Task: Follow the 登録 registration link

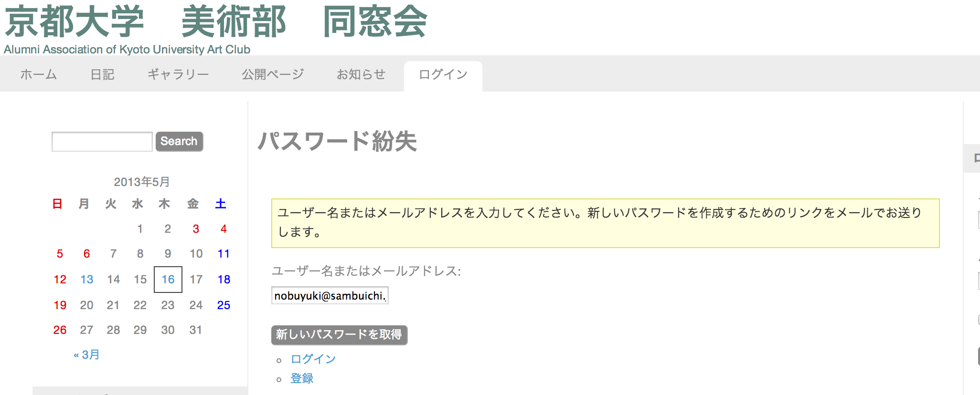Action: (302, 378)
